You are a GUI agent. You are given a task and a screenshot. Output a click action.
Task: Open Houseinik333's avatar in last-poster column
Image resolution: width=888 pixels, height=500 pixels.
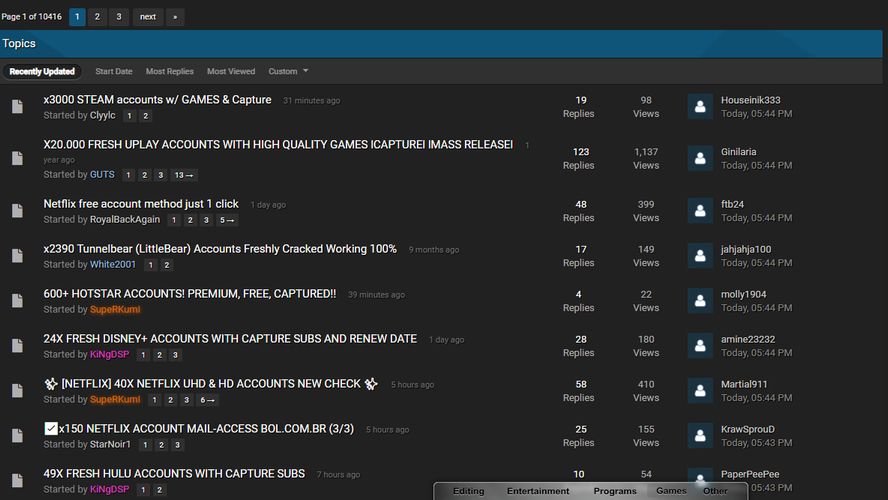[700, 107]
